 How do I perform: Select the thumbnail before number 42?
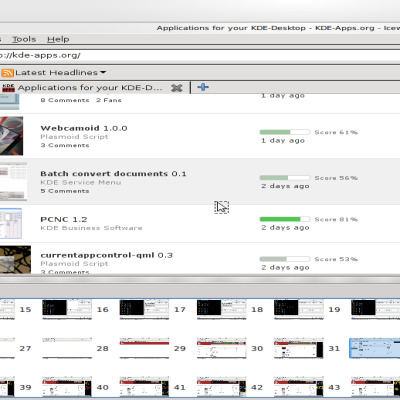click(222, 387)
